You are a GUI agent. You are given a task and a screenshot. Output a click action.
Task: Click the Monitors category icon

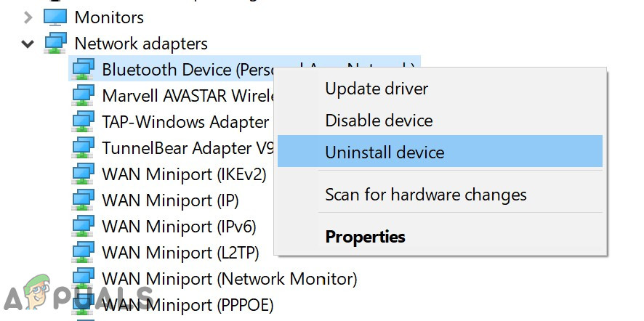click(55, 16)
